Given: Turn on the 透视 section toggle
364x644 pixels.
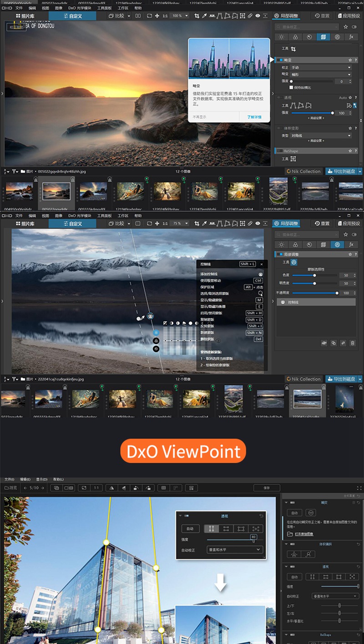Looking at the screenshot, I should coord(279,98).
